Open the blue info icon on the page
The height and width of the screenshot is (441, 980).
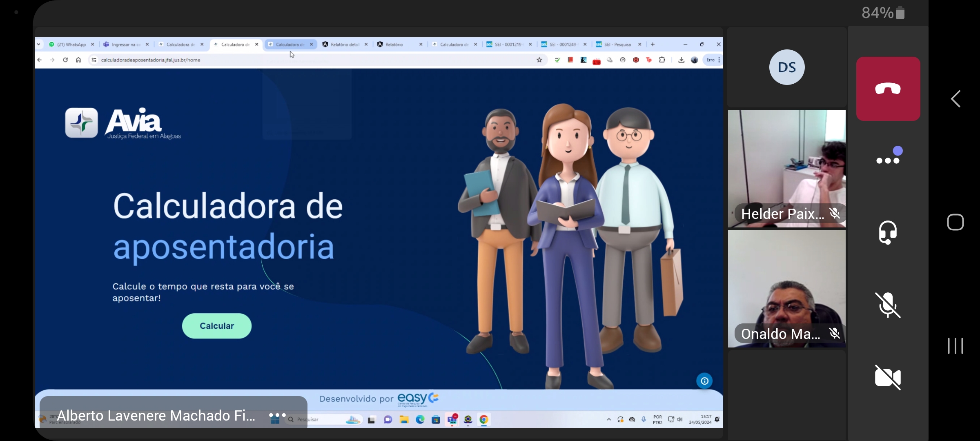(x=704, y=381)
